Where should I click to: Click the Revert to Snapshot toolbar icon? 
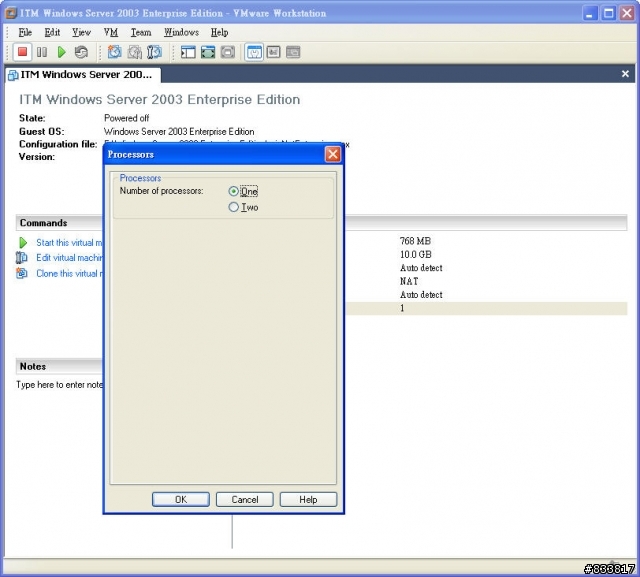coord(135,52)
